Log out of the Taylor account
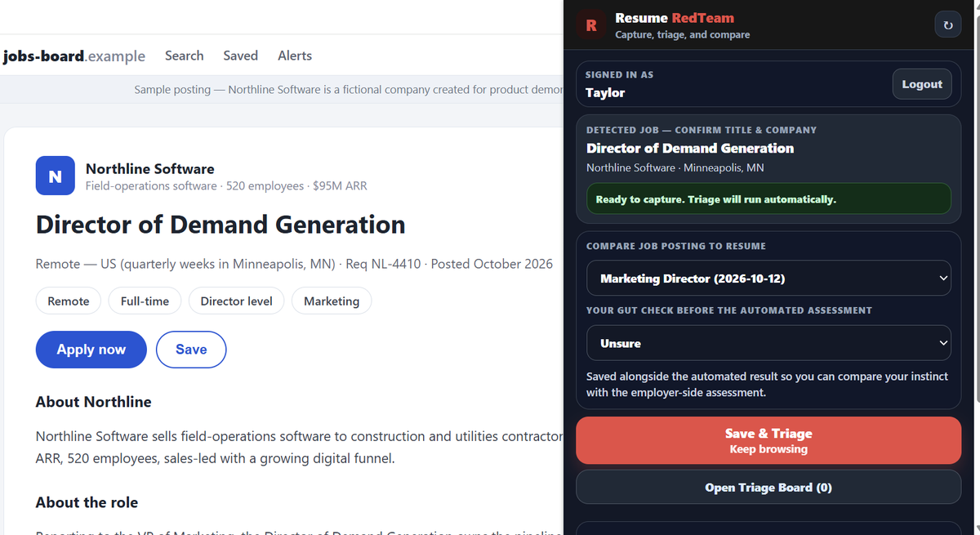Image resolution: width=980 pixels, height=535 pixels. pos(922,84)
